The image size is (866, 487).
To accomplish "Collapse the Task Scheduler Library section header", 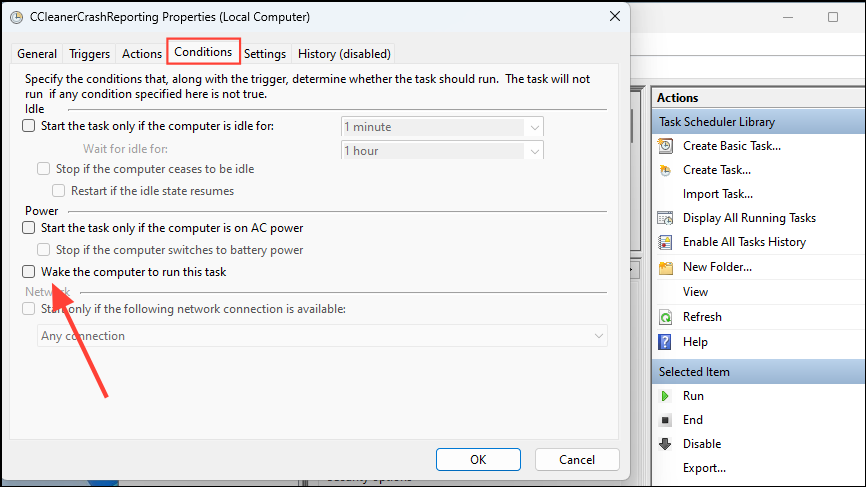I will coord(759,121).
